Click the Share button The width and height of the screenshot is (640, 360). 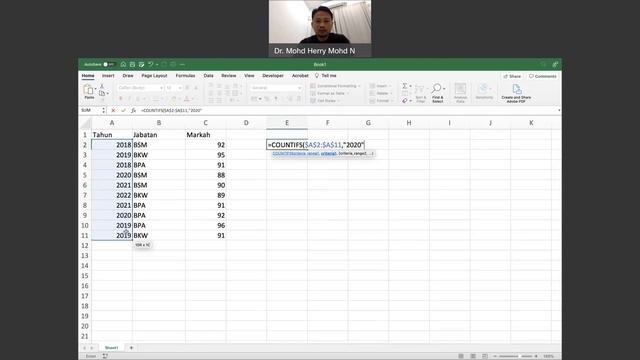[x=512, y=76]
